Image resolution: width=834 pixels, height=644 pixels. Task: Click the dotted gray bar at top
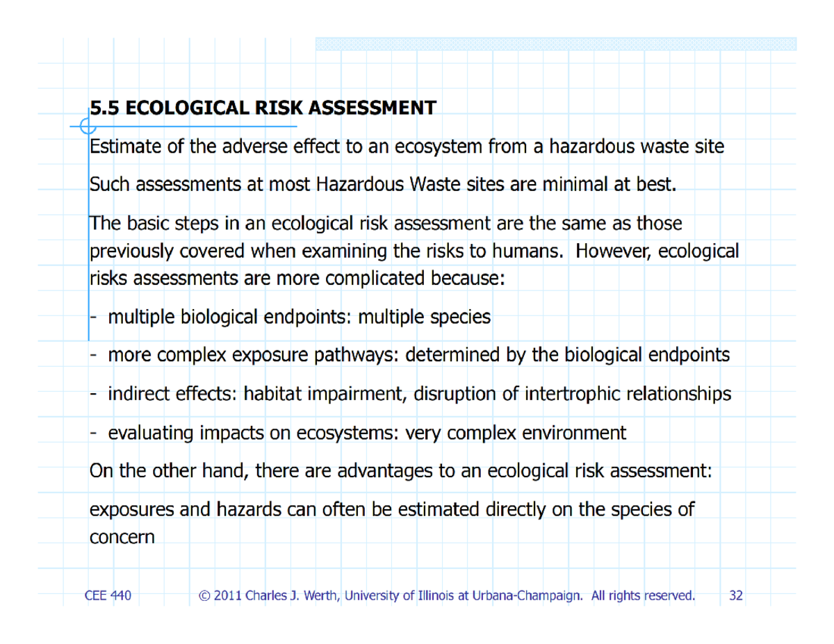(x=555, y=44)
